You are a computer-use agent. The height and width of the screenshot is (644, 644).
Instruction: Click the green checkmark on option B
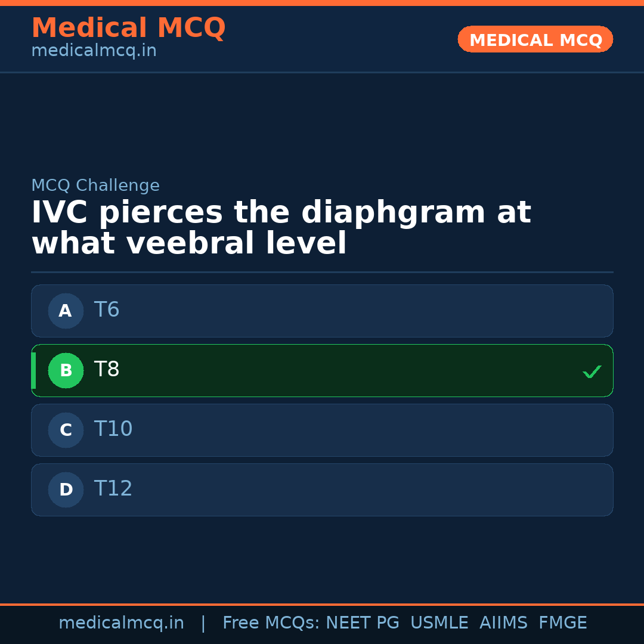(x=592, y=371)
